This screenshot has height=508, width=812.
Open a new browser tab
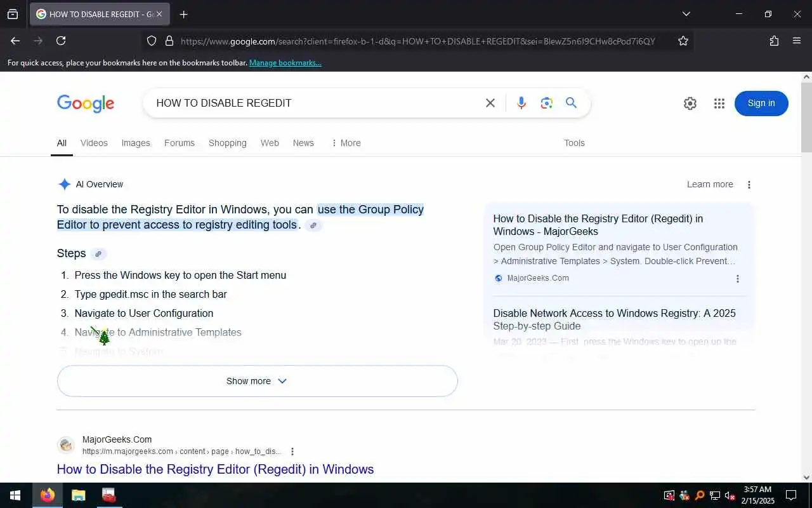click(x=183, y=14)
